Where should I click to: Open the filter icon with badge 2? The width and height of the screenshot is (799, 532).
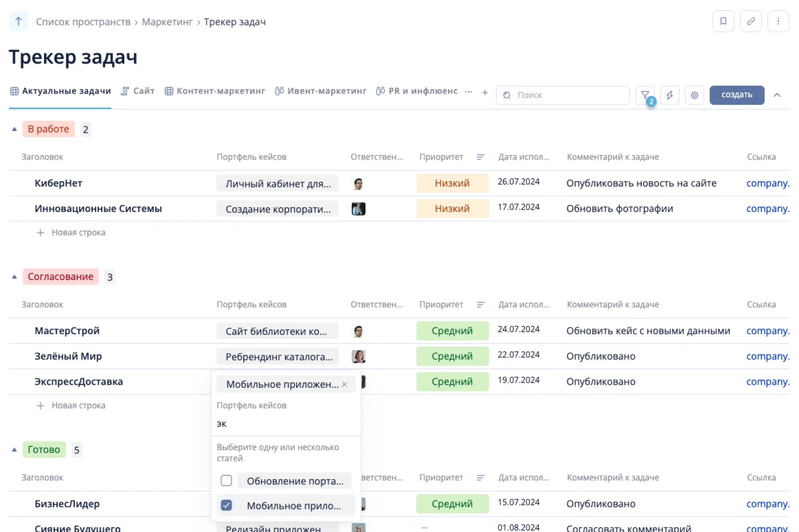tap(645, 95)
